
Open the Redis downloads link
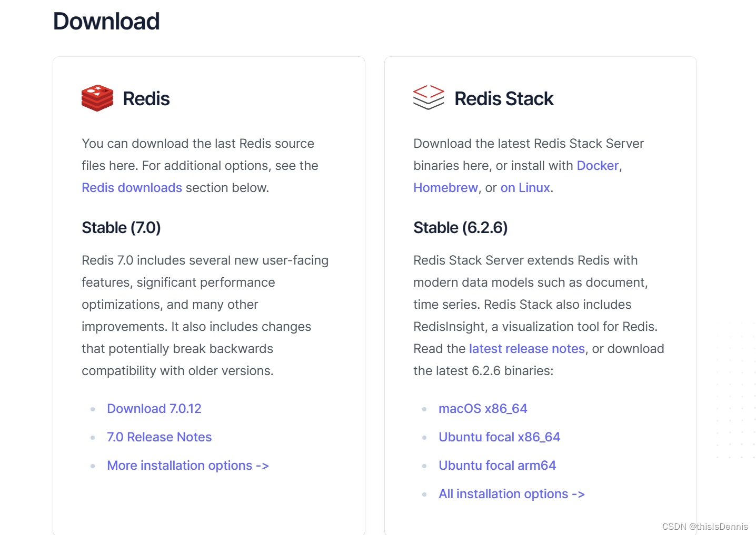(x=132, y=188)
